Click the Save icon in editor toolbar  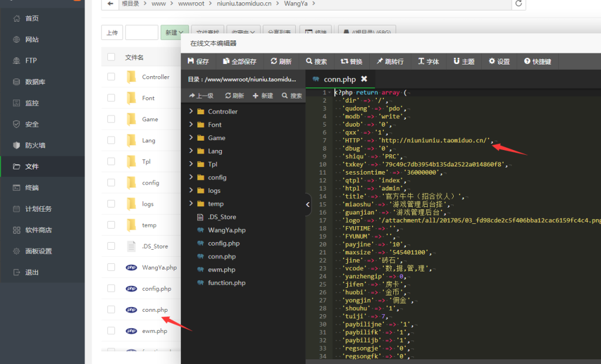[x=198, y=62]
